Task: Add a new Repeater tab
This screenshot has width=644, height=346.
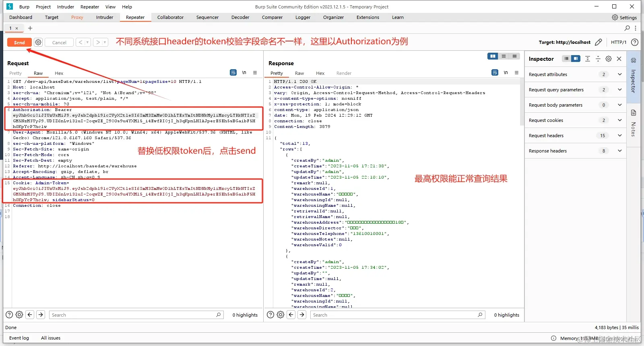Action: click(30, 28)
